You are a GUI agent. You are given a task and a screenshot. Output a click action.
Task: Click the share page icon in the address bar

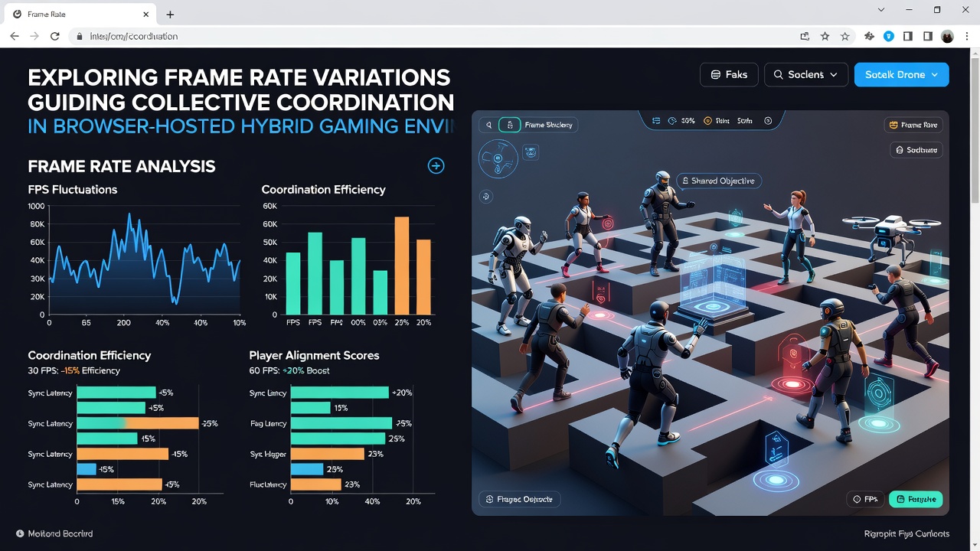805,36
